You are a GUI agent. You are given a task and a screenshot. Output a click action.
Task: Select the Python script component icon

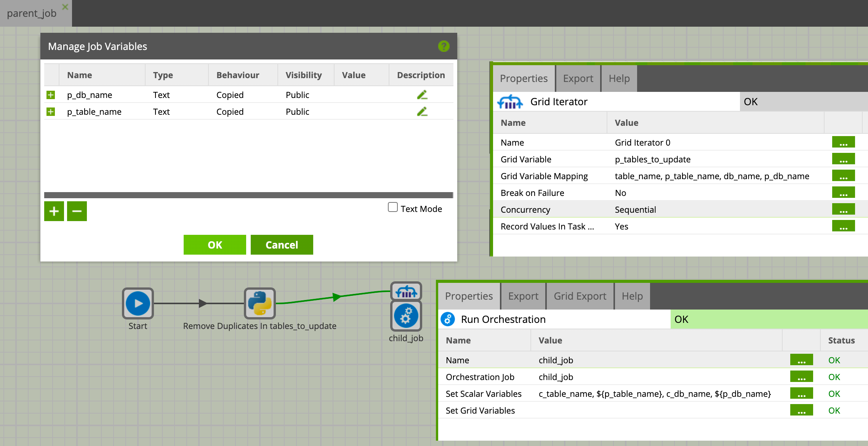pos(259,303)
